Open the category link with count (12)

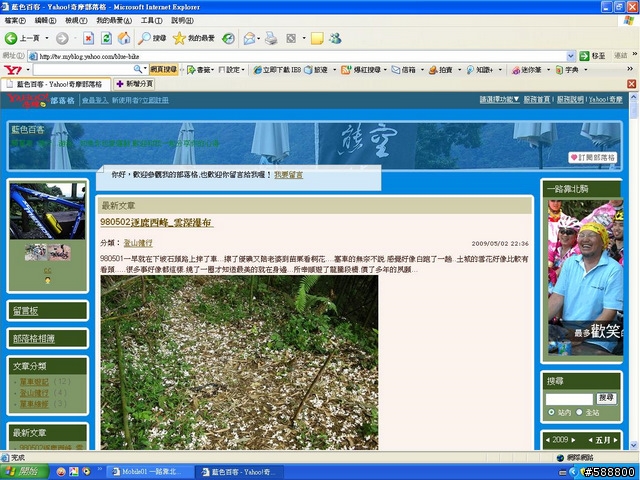(x=34, y=382)
